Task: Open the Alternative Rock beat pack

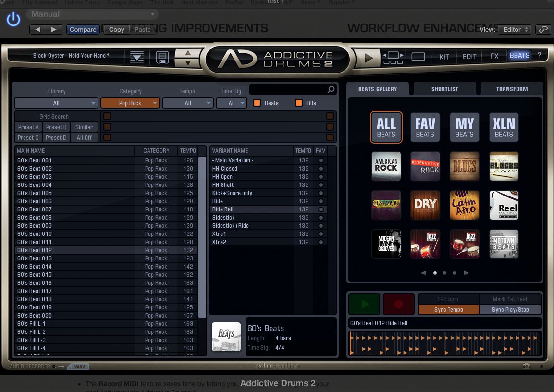Action: pyautogui.click(x=425, y=166)
